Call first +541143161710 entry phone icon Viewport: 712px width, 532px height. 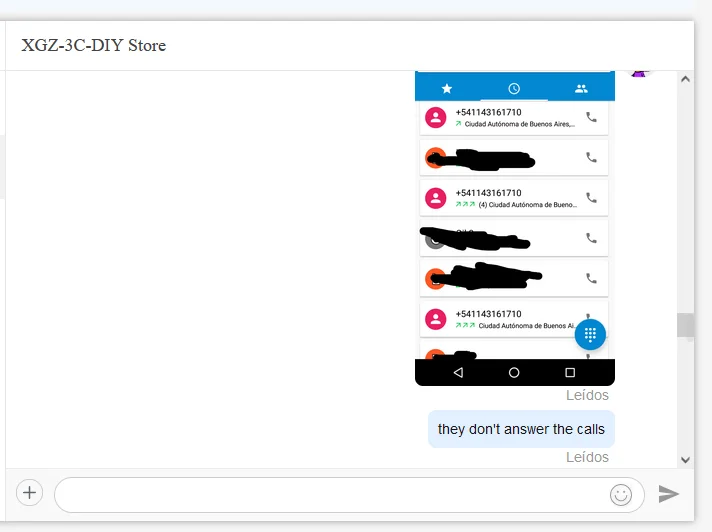pos(591,117)
